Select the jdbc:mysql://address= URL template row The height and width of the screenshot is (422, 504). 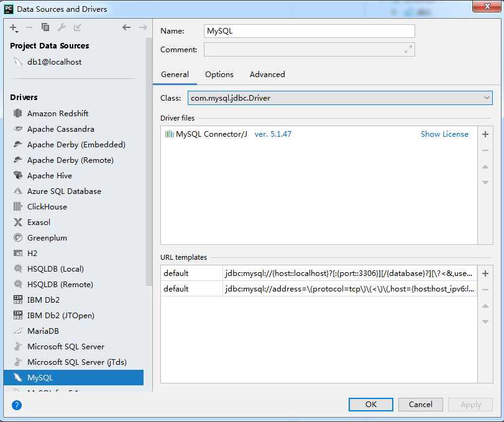pyautogui.click(x=319, y=288)
